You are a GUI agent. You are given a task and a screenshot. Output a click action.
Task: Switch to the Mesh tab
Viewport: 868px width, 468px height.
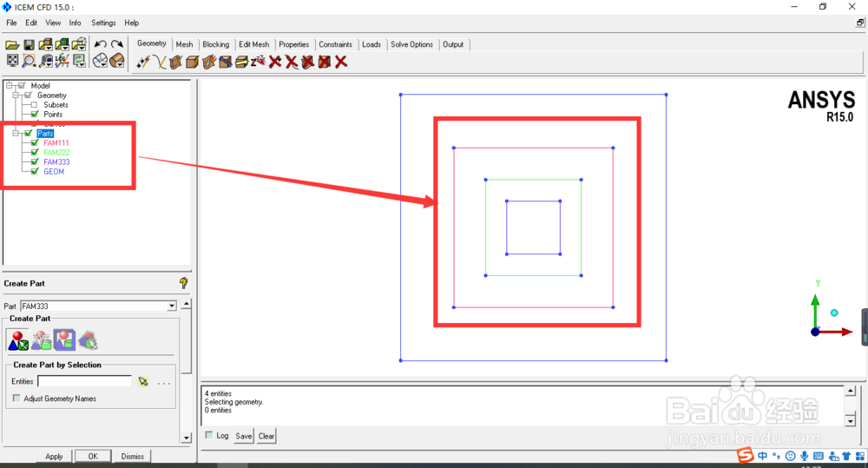184,44
